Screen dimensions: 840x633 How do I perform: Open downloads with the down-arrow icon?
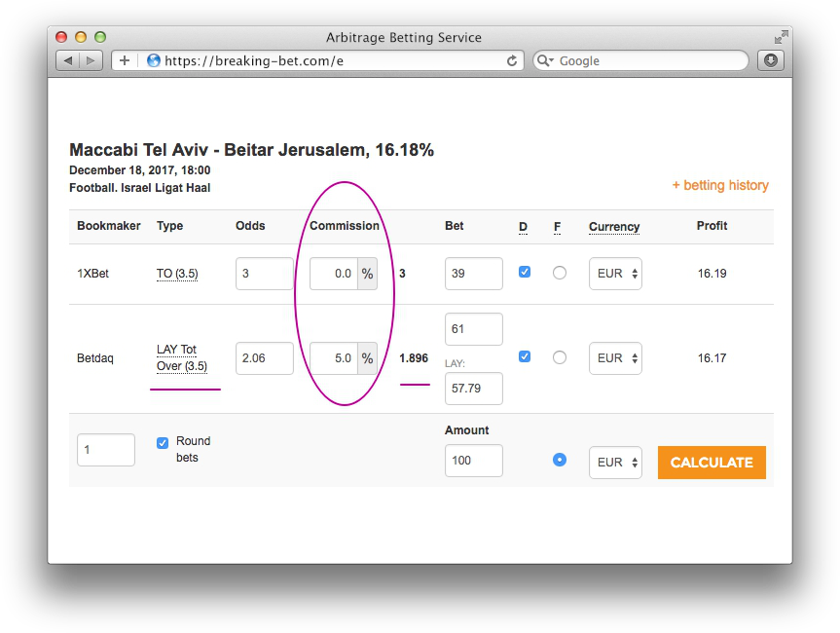(770, 60)
